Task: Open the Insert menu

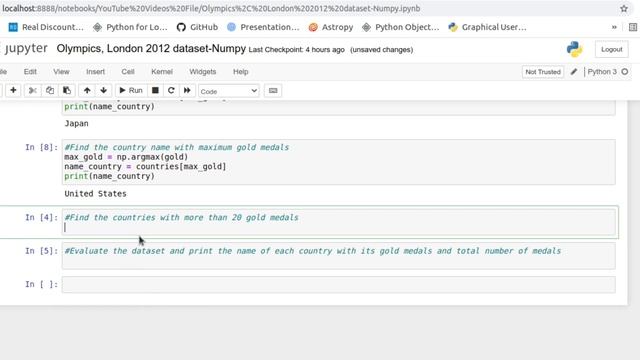Action: [x=96, y=71]
